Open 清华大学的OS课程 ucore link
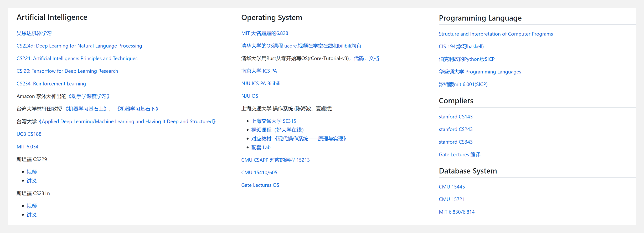 point(301,46)
